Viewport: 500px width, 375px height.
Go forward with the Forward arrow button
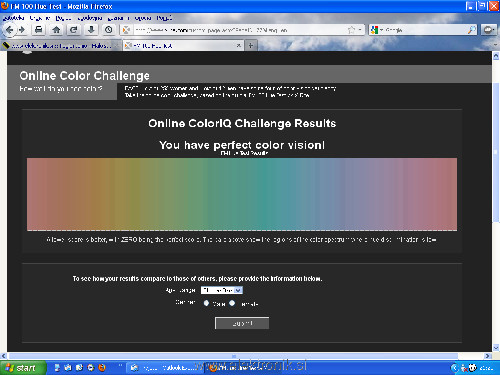[22, 30]
